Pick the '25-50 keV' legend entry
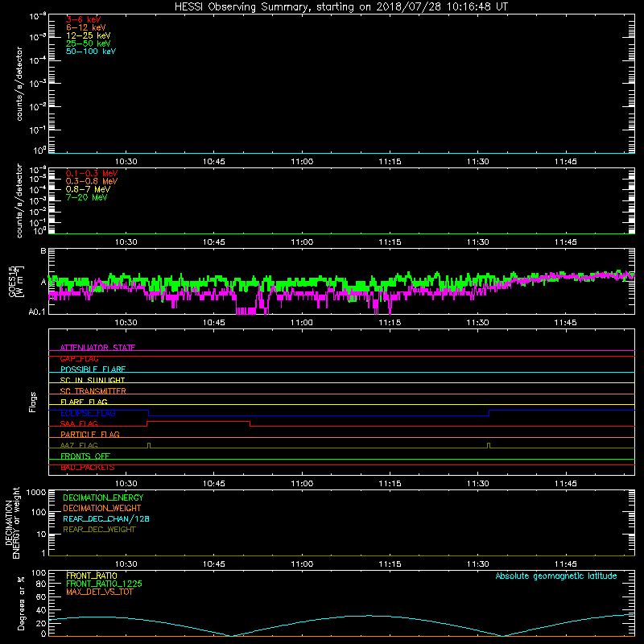This screenshot has width=644, height=644. pyautogui.click(x=89, y=43)
